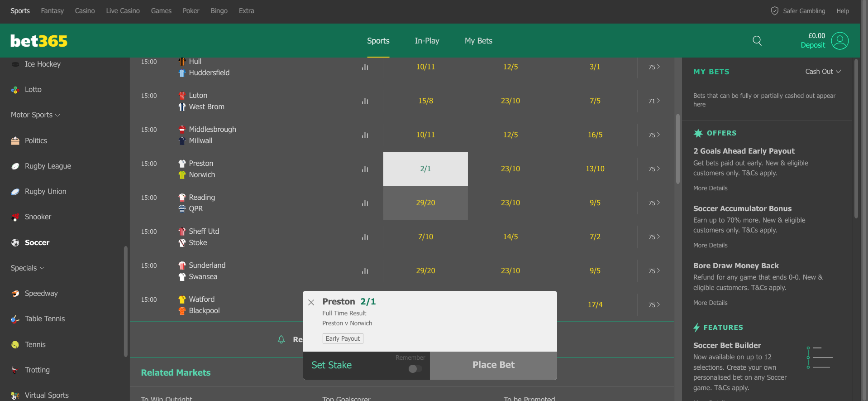This screenshot has height=401, width=868.
Task: Click the Safer Gambling shield icon
Action: pos(774,11)
